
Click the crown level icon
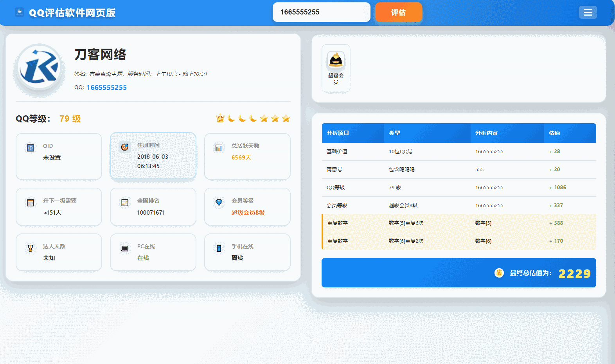(220, 118)
